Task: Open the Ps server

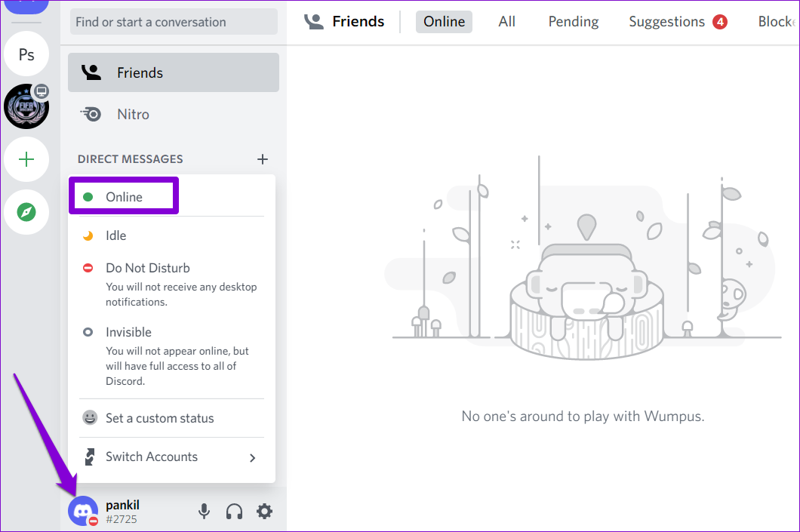Action: click(x=26, y=54)
